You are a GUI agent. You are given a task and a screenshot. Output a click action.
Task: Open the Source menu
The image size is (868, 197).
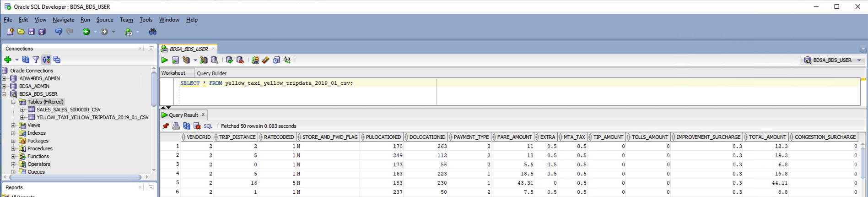(104, 20)
